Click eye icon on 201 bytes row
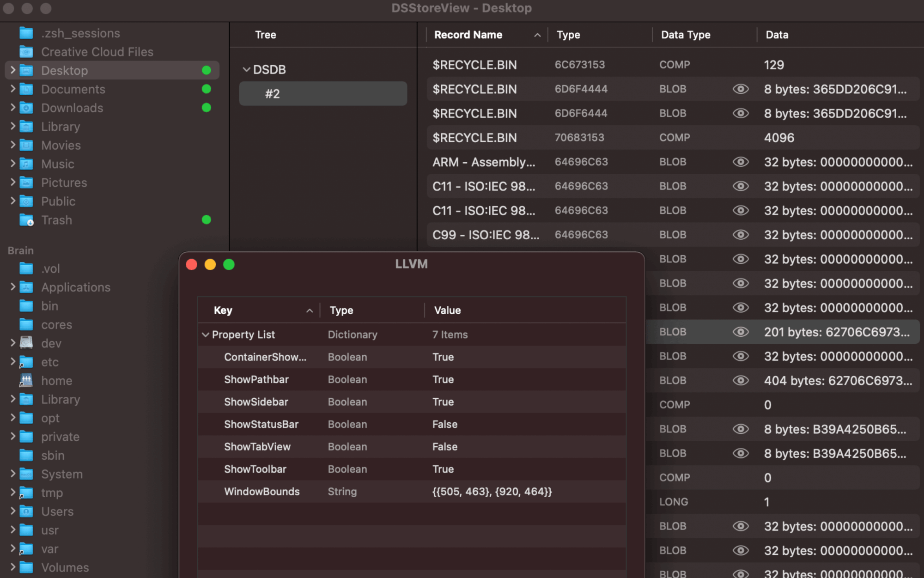Viewport: 924px width, 578px height. pyautogui.click(x=741, y=332)
